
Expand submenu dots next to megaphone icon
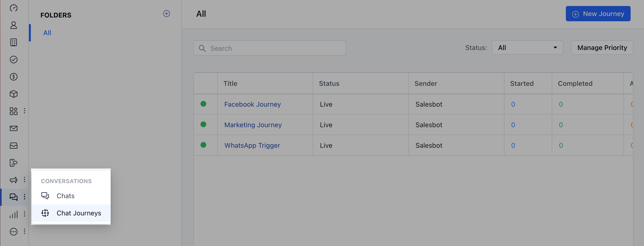(x=25, y=180)
